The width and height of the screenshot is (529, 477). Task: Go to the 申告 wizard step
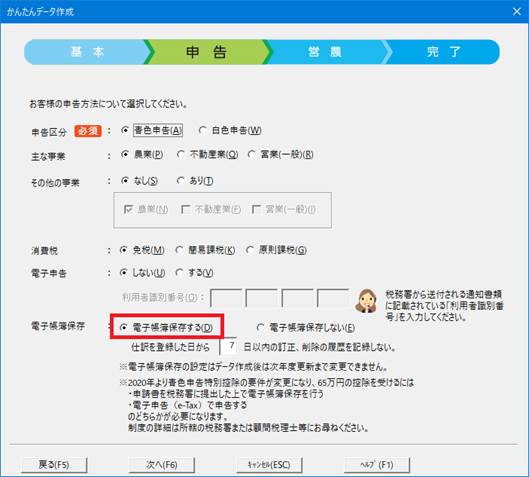coord(206,52)
